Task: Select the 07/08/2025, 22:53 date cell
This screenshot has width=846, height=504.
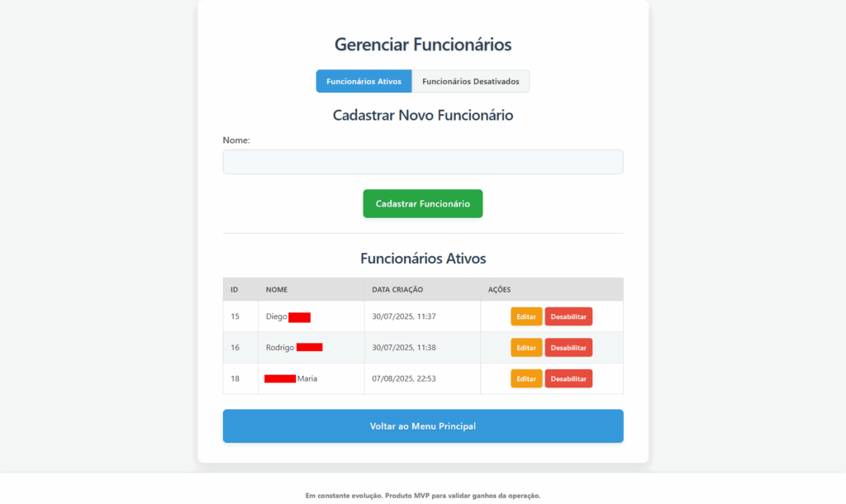Action: tap(404, 378)
